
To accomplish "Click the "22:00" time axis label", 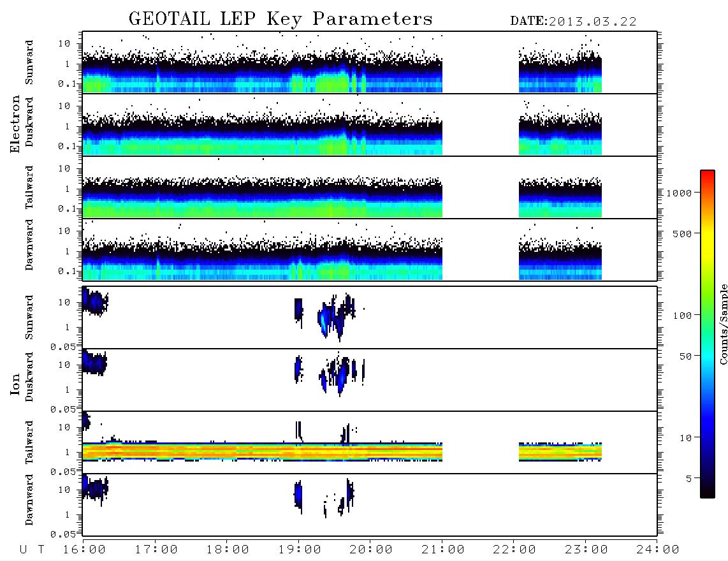I will [514, 550].
